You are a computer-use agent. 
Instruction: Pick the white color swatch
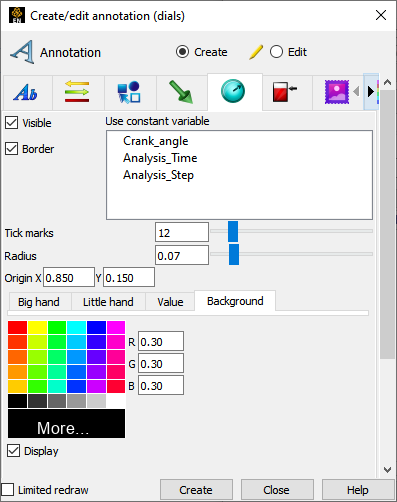tap(116, 401)
